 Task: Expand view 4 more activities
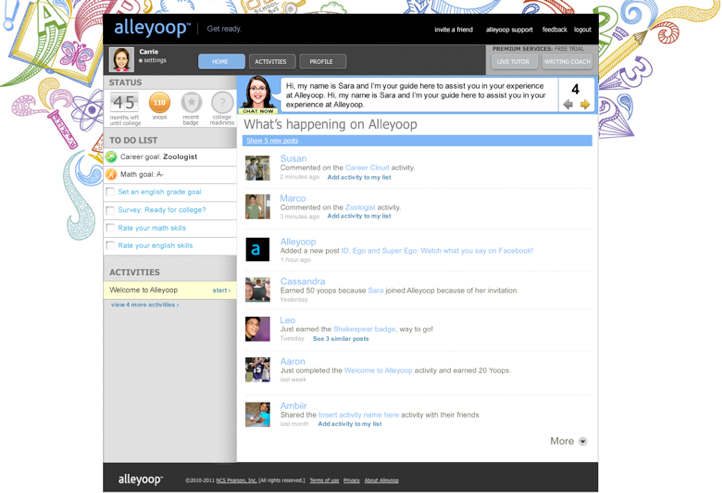[145, 305]
